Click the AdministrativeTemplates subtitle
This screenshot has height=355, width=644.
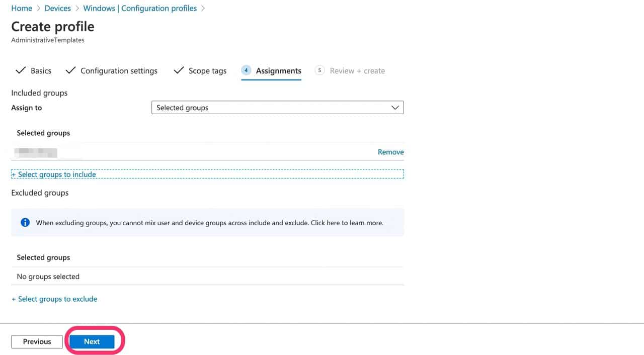48,40
